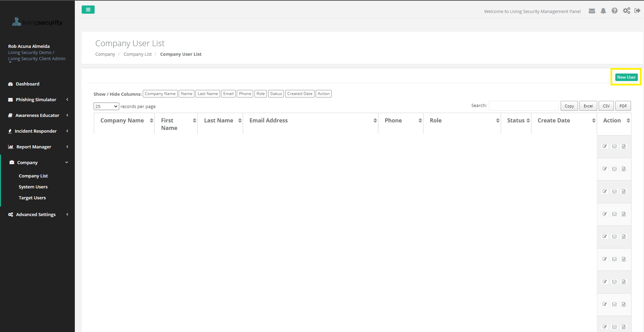Expand Phishing Simulator menu chevron
The height and width of the screenshot is (332, 644).
pos(67,99)
